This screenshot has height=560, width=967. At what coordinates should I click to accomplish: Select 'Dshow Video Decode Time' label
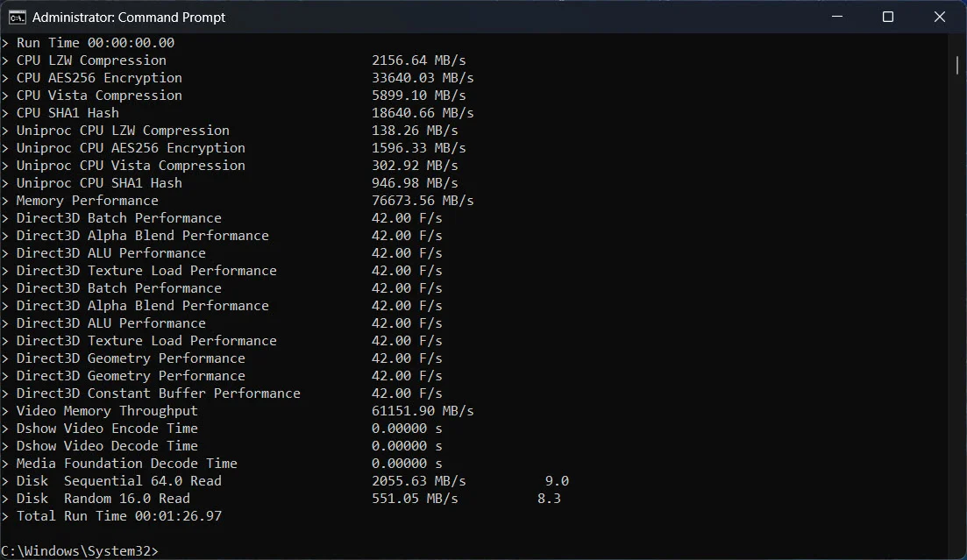point(107,446)
